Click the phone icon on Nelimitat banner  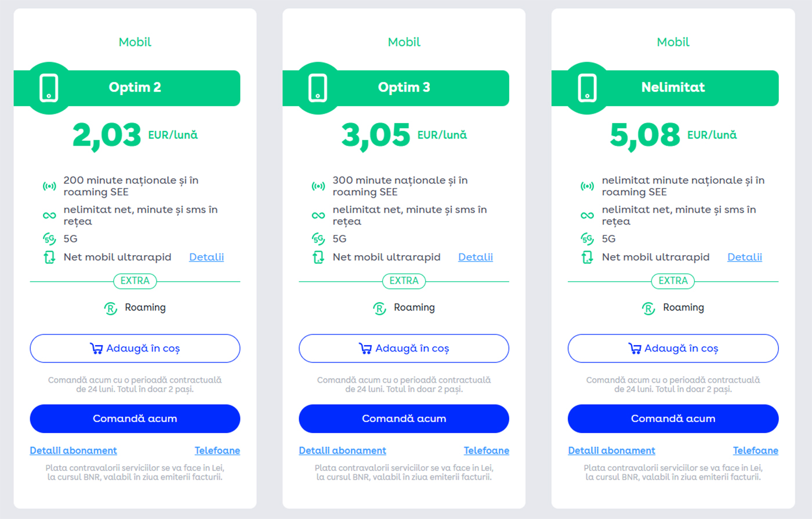coord(587,88)
